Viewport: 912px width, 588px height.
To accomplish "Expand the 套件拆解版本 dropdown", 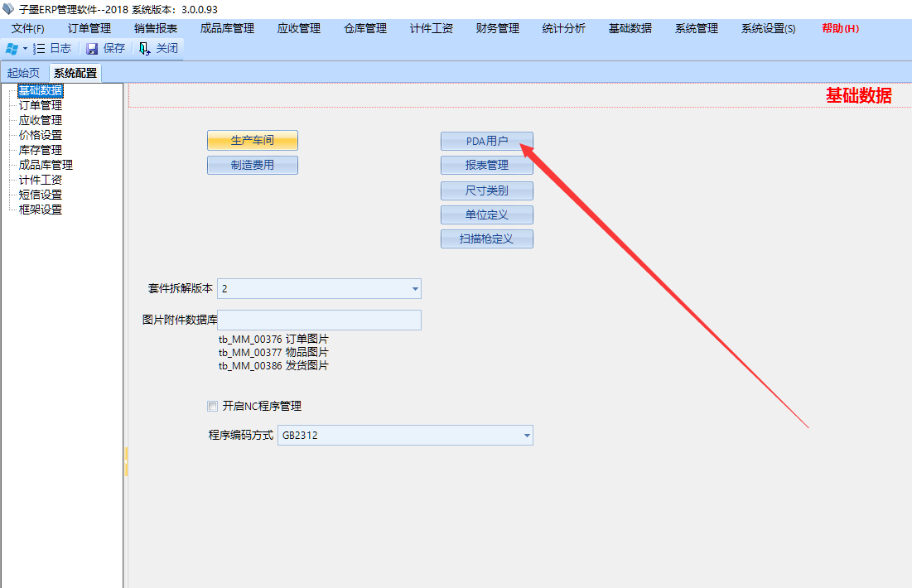I will tap(415, 289).
